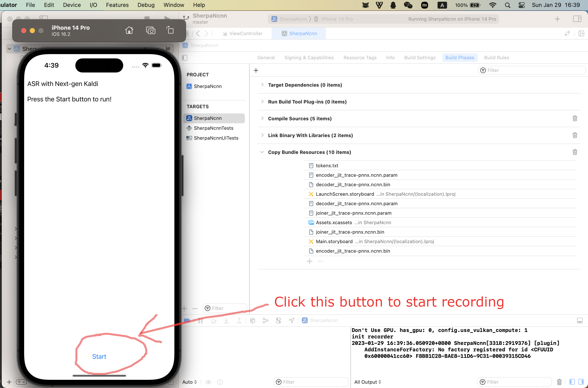Go back in editor navigation history
Viewport: 588px width, 388px height.
(198, 33)
